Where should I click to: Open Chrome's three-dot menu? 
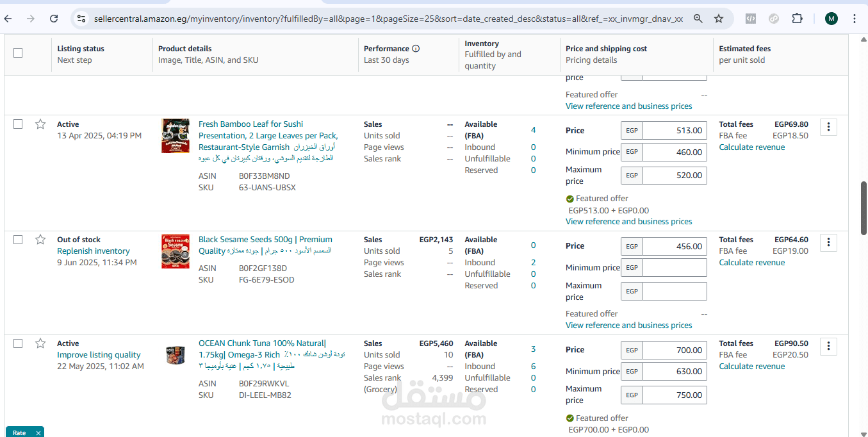click(x=855, y=19)
